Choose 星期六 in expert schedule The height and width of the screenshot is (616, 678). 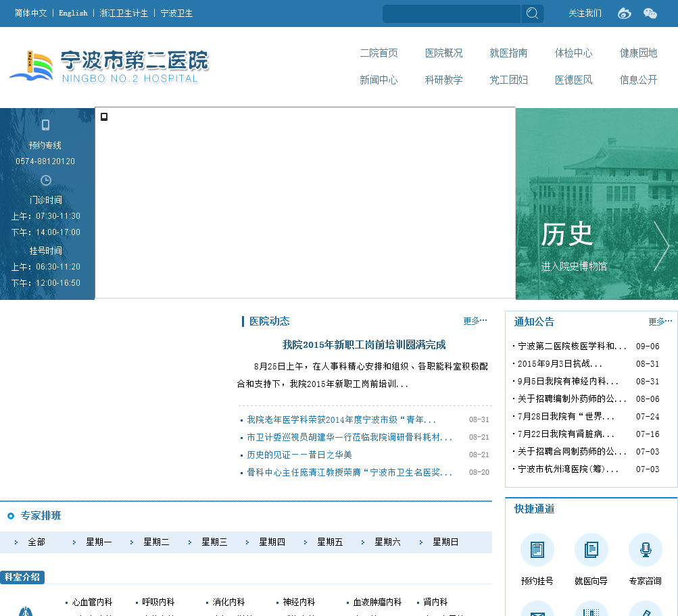click(x=387, y=542)
